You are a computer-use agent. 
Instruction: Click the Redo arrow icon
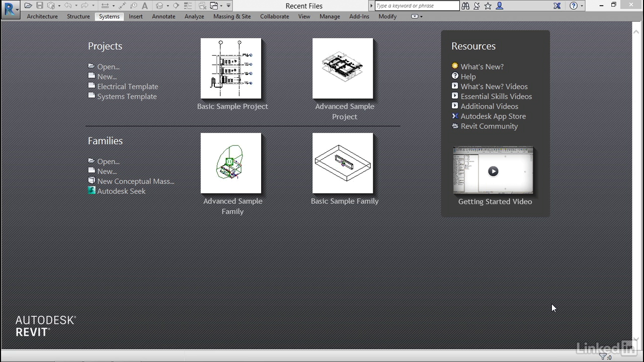coord(85,6)
